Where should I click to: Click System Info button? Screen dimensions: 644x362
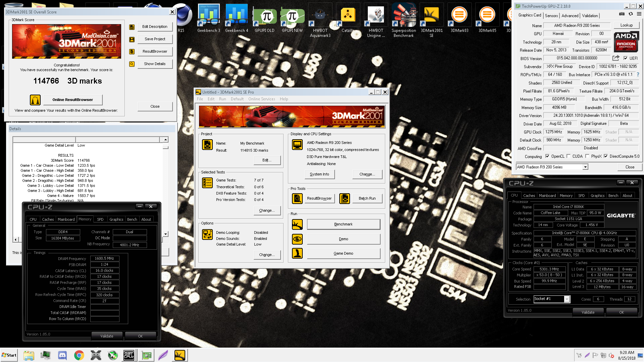coord(319,174)
